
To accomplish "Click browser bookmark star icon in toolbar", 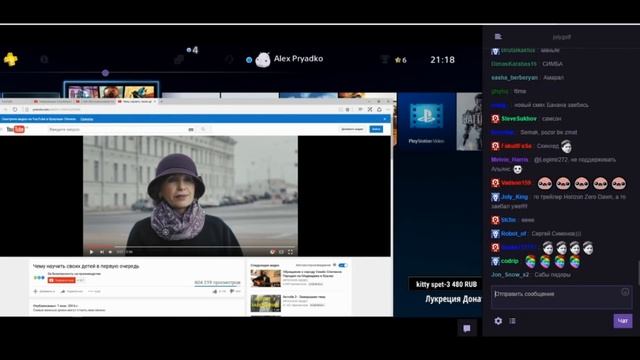I will pyautogui.click(x=347, y=109).
